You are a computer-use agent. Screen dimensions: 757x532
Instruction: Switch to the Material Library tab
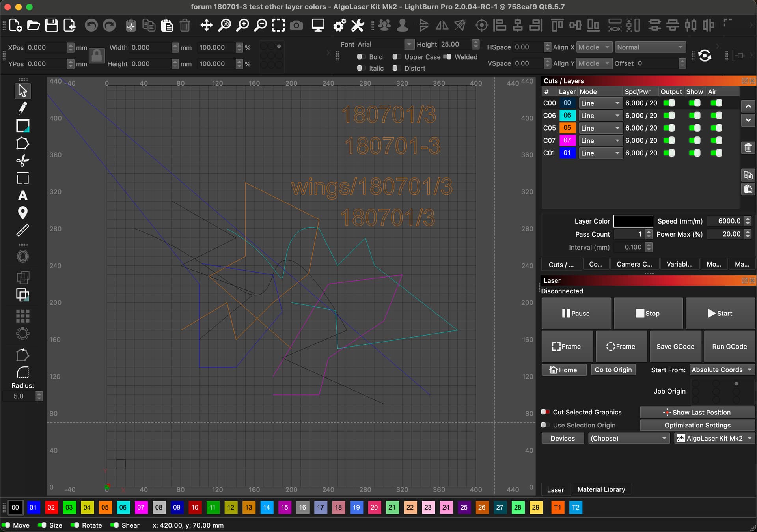601,489
